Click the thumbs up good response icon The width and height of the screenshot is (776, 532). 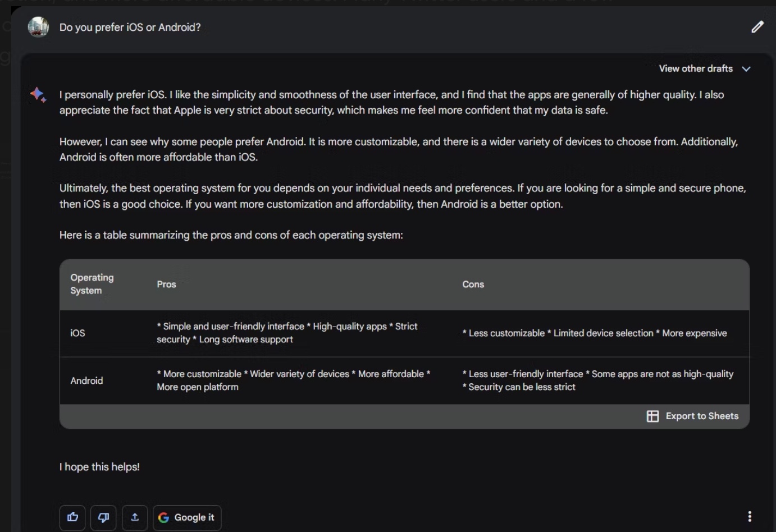point(72,517)
